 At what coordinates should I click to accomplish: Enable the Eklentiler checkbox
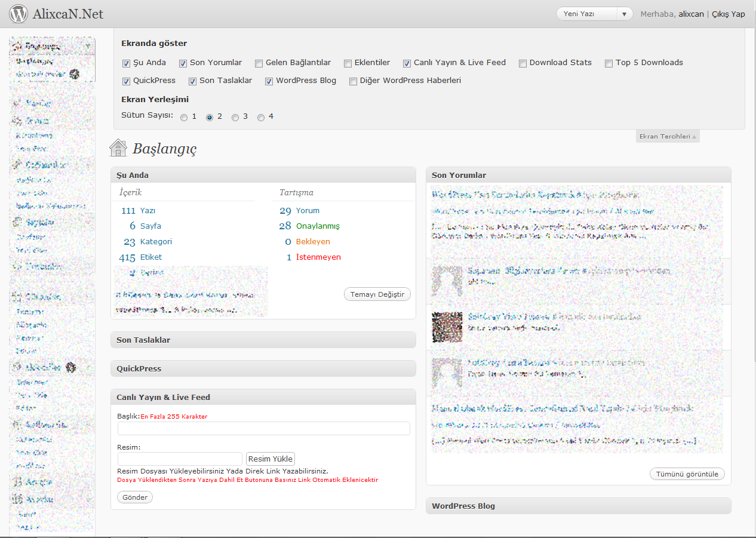pos(348,63)
